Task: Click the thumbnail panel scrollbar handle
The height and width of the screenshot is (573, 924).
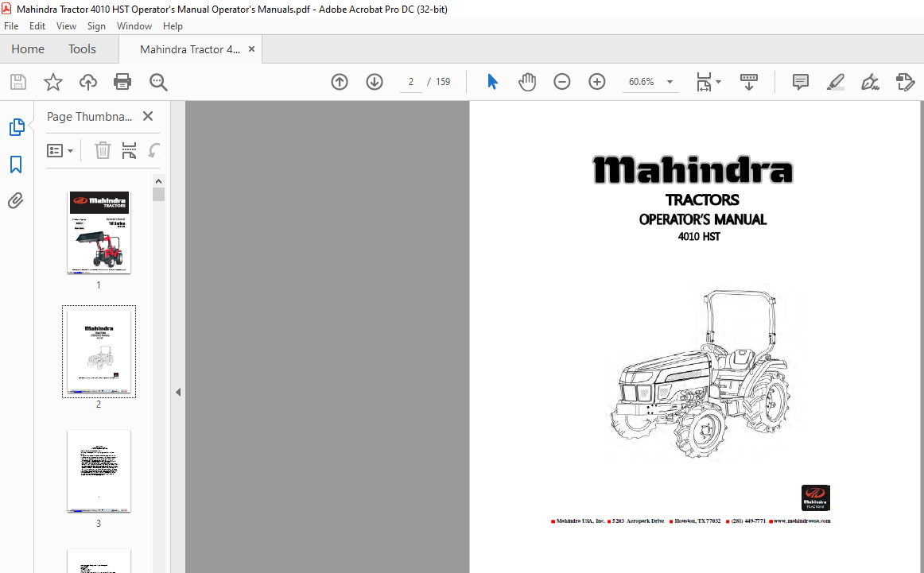Action: [158, 195]
